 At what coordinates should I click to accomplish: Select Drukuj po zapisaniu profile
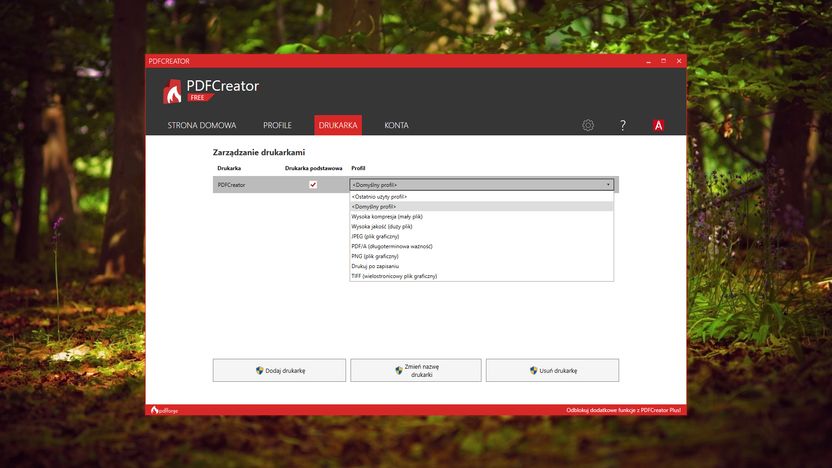coord(481,266)
